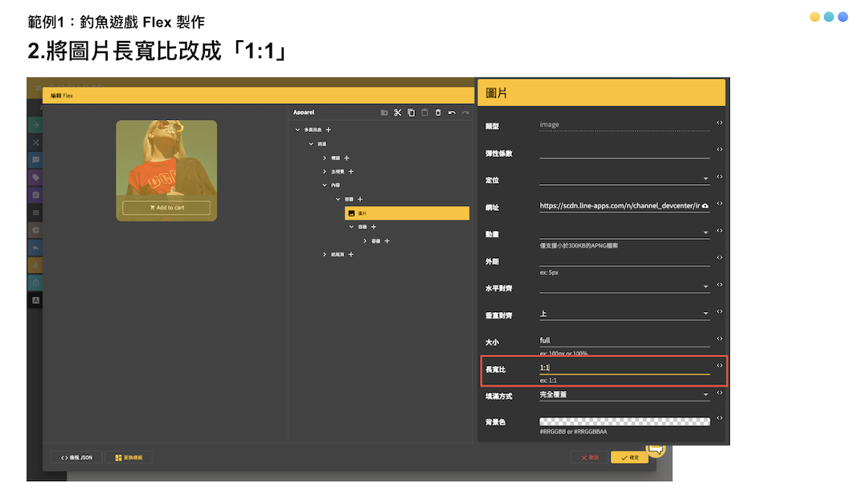The image size is (868, 489).
Task: Toggle code mode for 類型 field
Action: tap(719, 123)
